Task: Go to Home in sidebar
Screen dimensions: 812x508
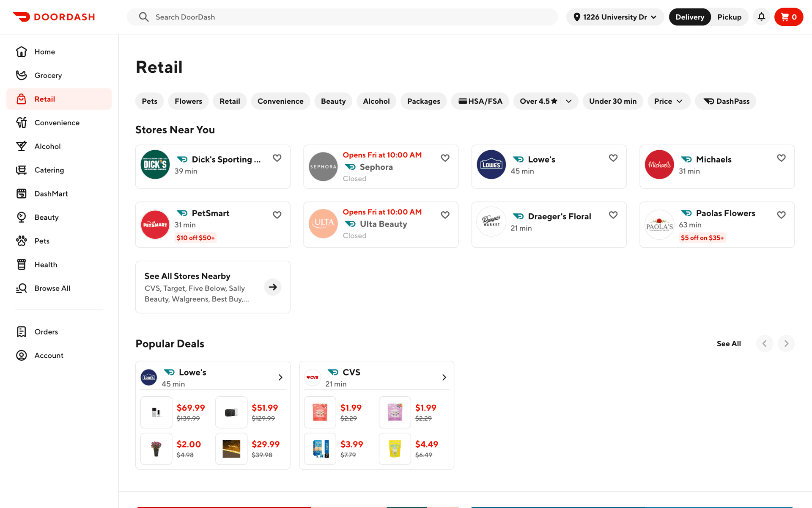Action: click(59, 52)
